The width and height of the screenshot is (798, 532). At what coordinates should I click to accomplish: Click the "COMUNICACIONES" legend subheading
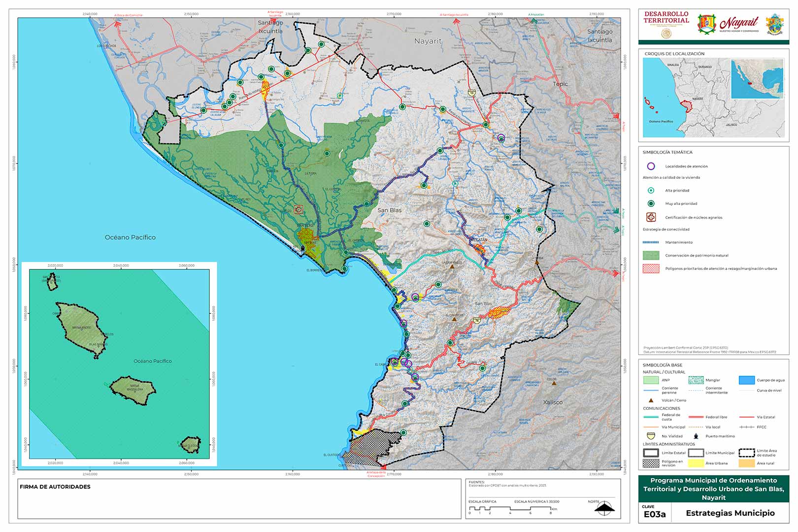click(662, 408)
